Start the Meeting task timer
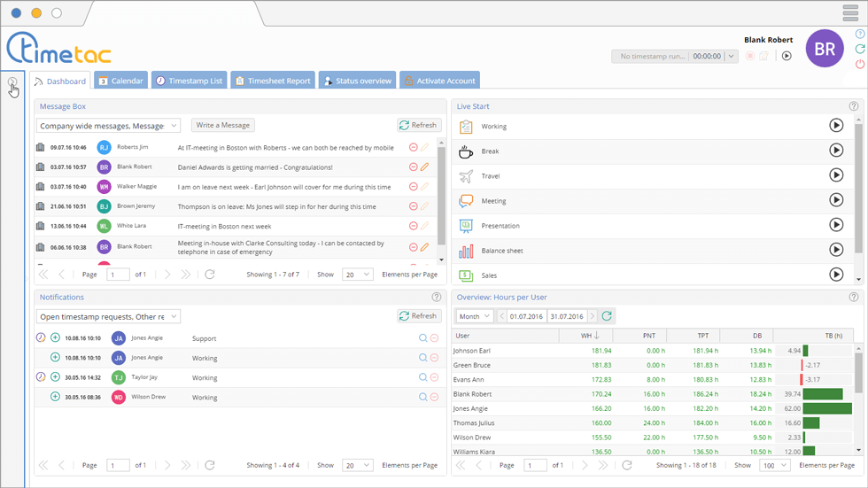The height and width of the screenshot is (488, 868). [835, 200]
